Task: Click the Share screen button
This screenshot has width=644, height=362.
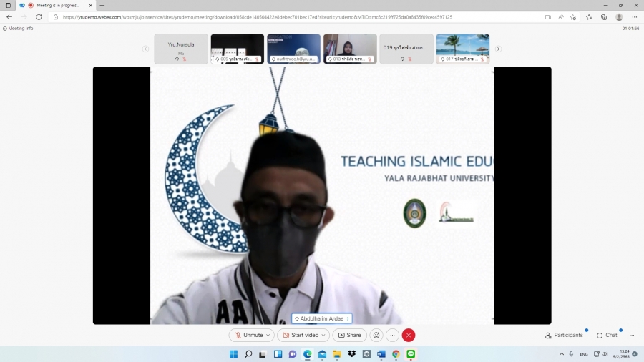Action: (x=350, y=335)
